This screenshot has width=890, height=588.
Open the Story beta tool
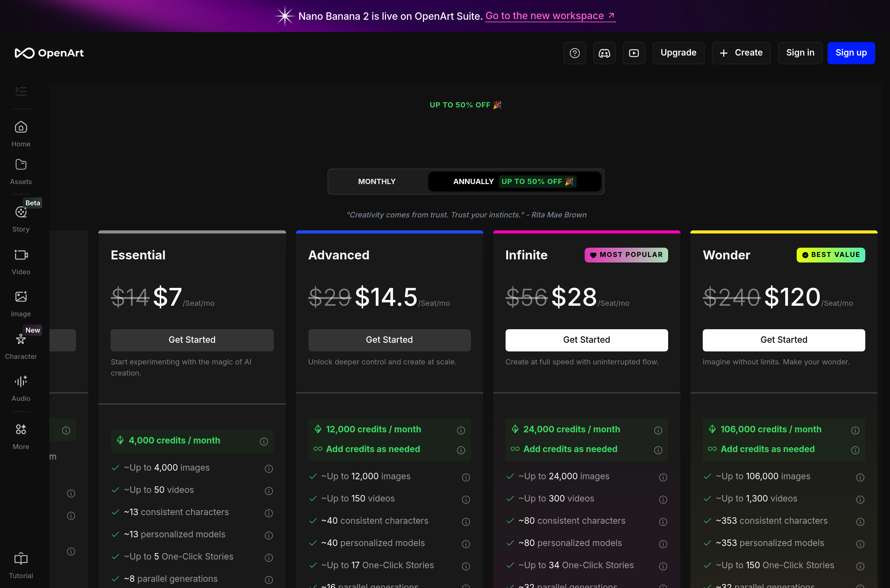click(21, 212)
